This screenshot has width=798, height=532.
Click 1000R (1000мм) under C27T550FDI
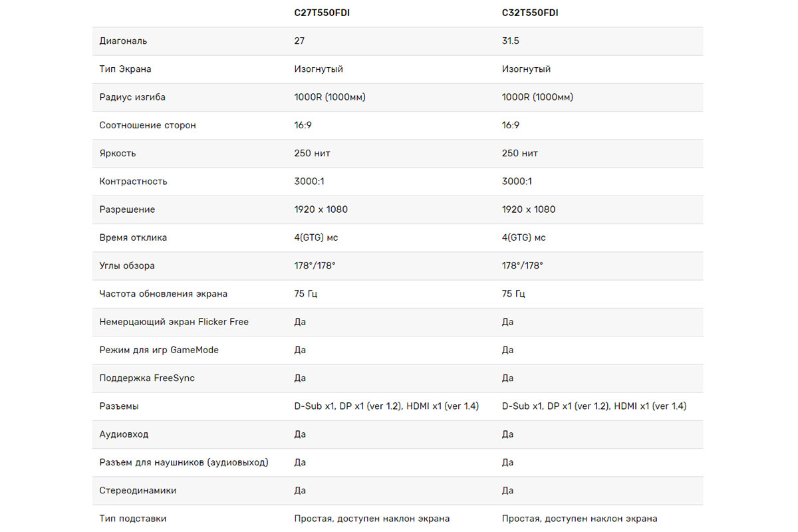pos(330,97)
